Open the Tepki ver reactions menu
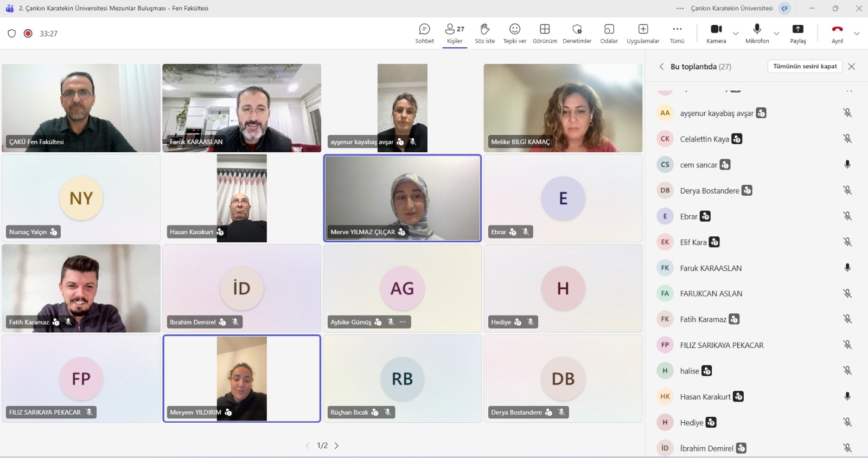This screenshot has height=458, width=868. pos(514,33)
